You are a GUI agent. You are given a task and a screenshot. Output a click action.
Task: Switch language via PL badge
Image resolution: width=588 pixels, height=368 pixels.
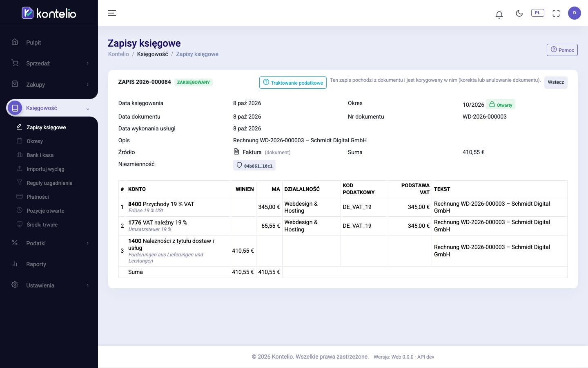(x=538, y=13)
